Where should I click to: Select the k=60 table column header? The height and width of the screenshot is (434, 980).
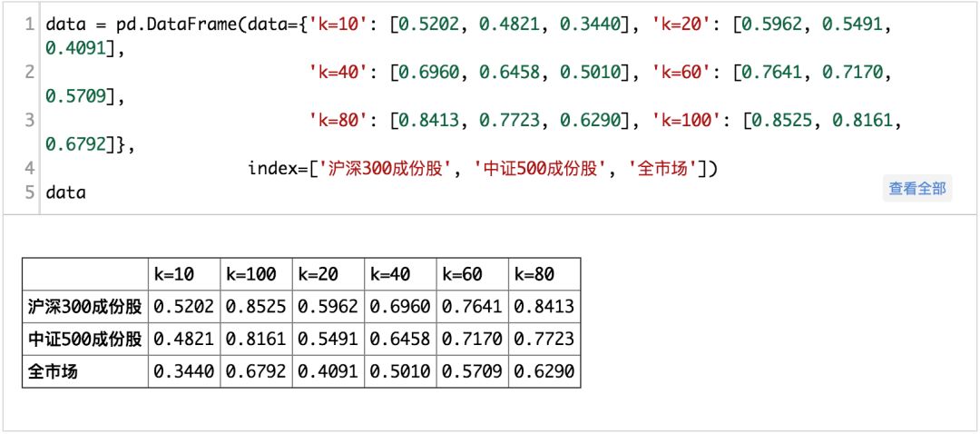pos(472,274)
